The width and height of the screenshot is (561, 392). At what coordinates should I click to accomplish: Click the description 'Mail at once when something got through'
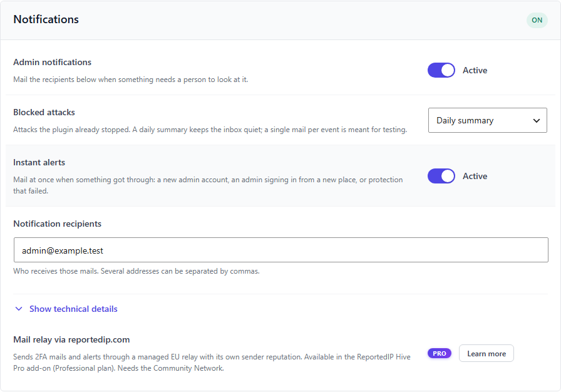click(208, 185)
